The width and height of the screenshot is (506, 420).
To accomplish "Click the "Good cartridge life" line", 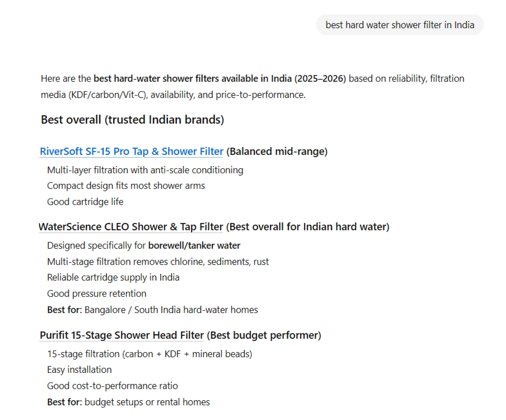I will 85,202.
